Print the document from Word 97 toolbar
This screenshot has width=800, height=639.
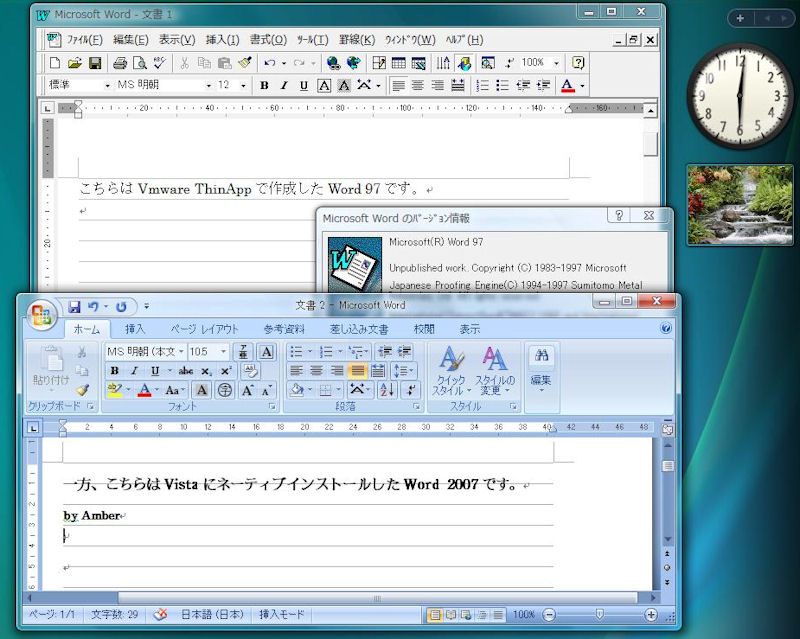(120, 63)
